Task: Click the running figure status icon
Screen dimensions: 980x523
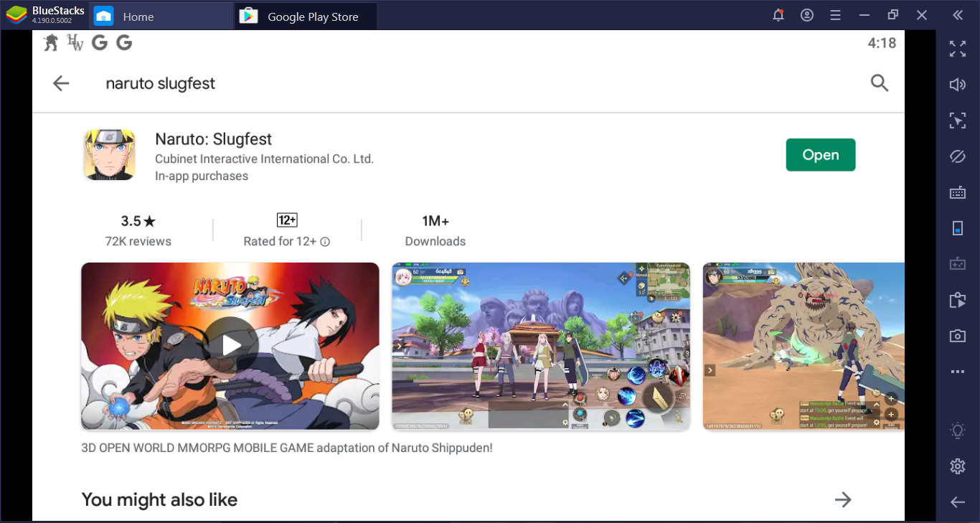Action: (x=51, y=43)
